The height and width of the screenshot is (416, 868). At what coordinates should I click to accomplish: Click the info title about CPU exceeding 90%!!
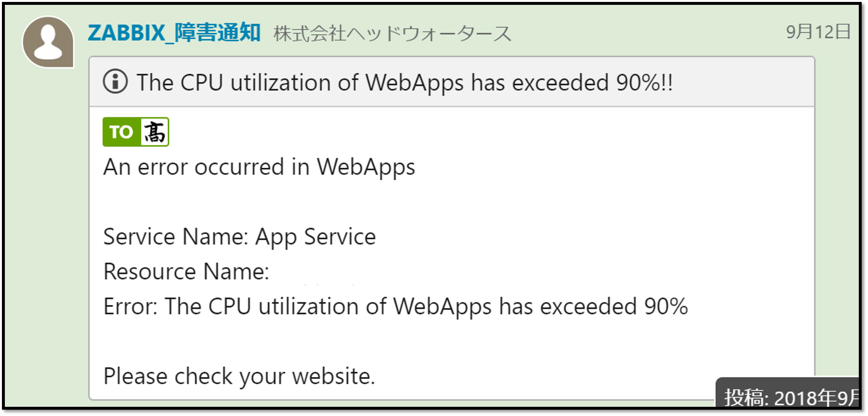(405, 82)
